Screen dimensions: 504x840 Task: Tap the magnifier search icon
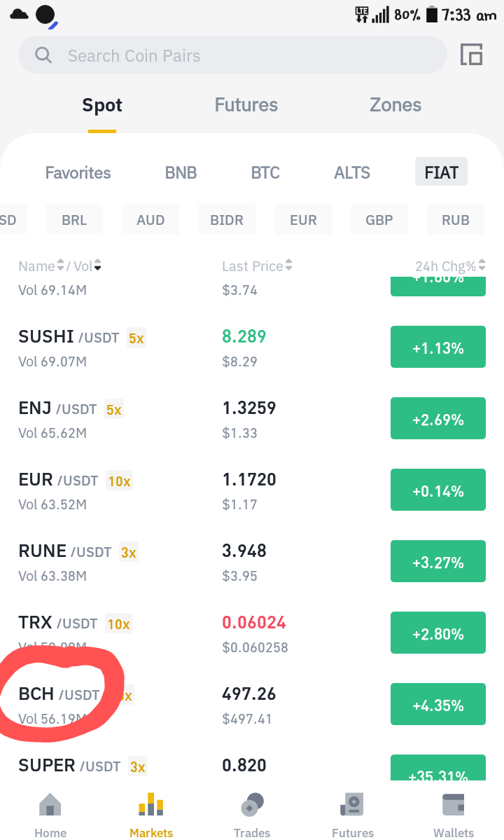click(x=43, y=55)
